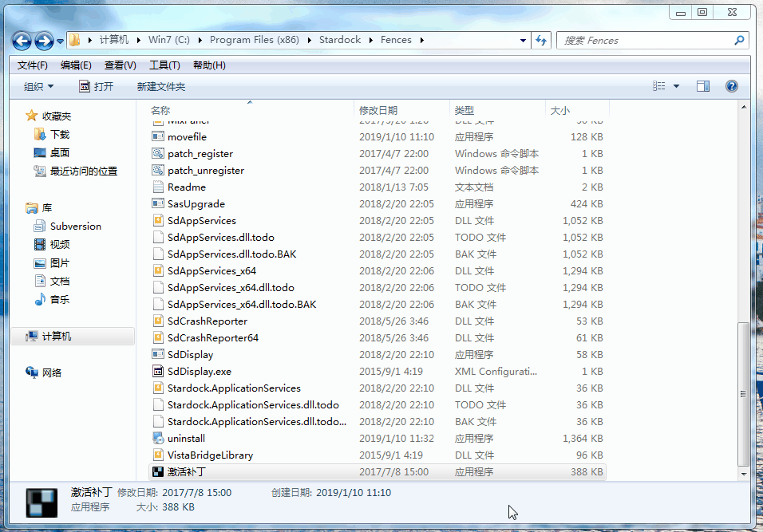
Task: Select the Readme text document icon
Action: coord(158,187)
